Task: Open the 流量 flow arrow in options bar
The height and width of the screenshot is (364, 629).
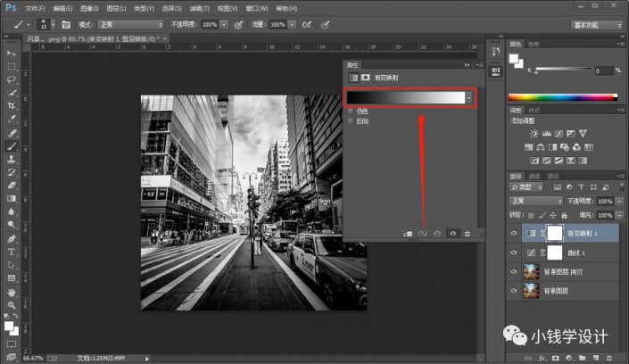Action: [292, 25]
